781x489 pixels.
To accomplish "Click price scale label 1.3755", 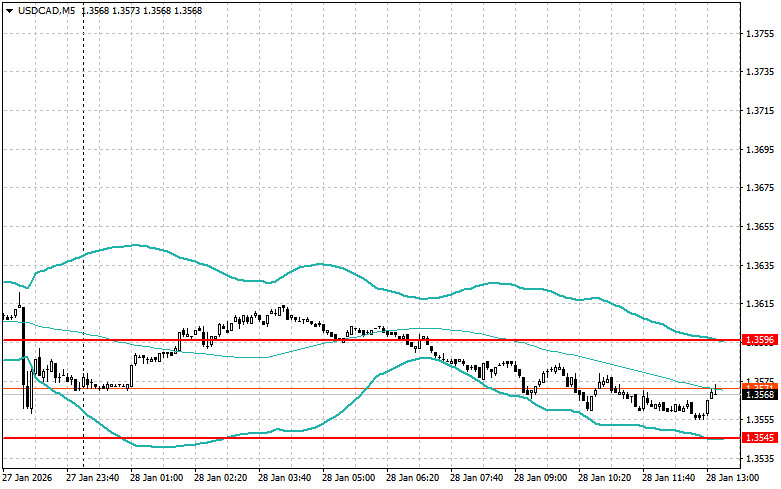I will [x=760, y=33].
